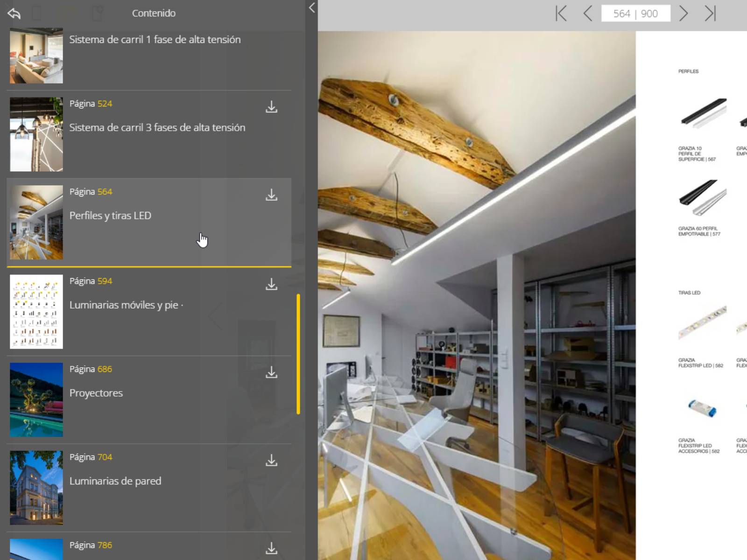
Task: Click the 'Página 564' label
Action: 91,192
